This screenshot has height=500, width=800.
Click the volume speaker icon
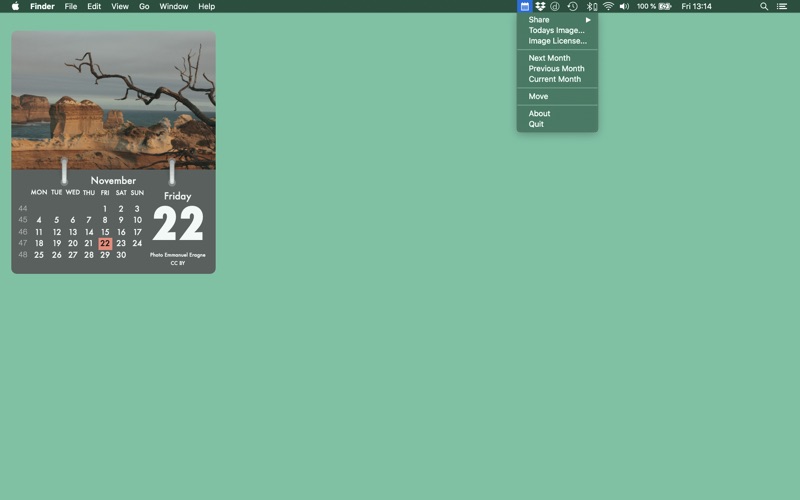tap(624, 6)
